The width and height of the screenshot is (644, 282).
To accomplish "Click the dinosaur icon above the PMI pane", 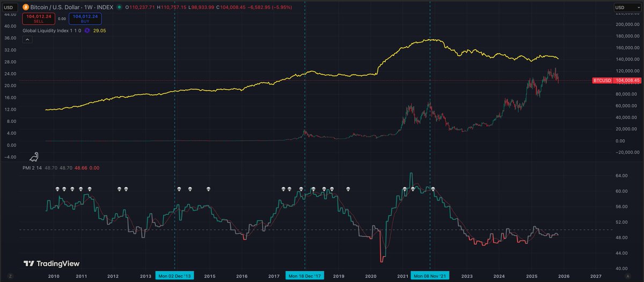I will tap(33, 157).
